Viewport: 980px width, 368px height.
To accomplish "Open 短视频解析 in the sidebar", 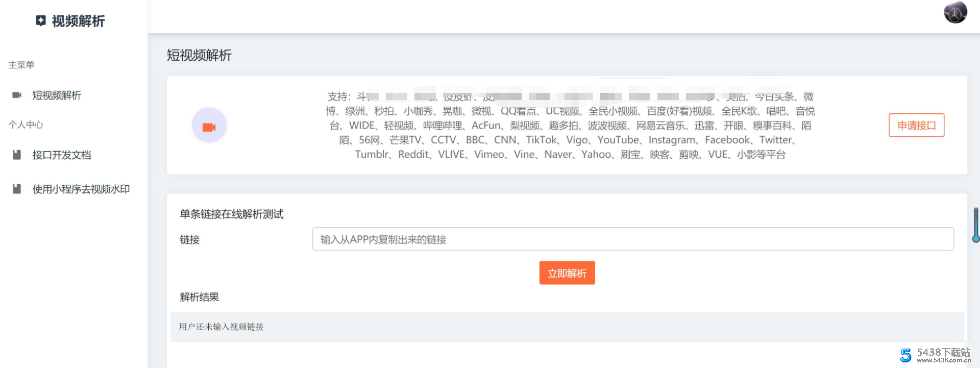I will tap(57, 95).
